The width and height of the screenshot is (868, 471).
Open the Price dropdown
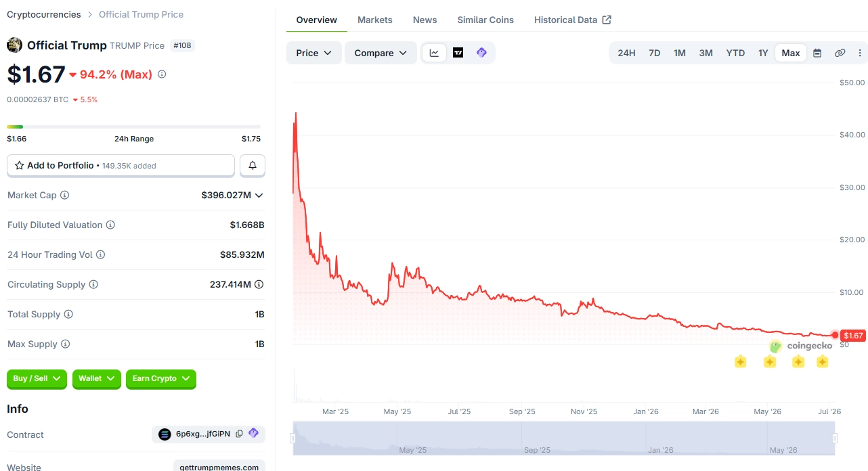313,53
